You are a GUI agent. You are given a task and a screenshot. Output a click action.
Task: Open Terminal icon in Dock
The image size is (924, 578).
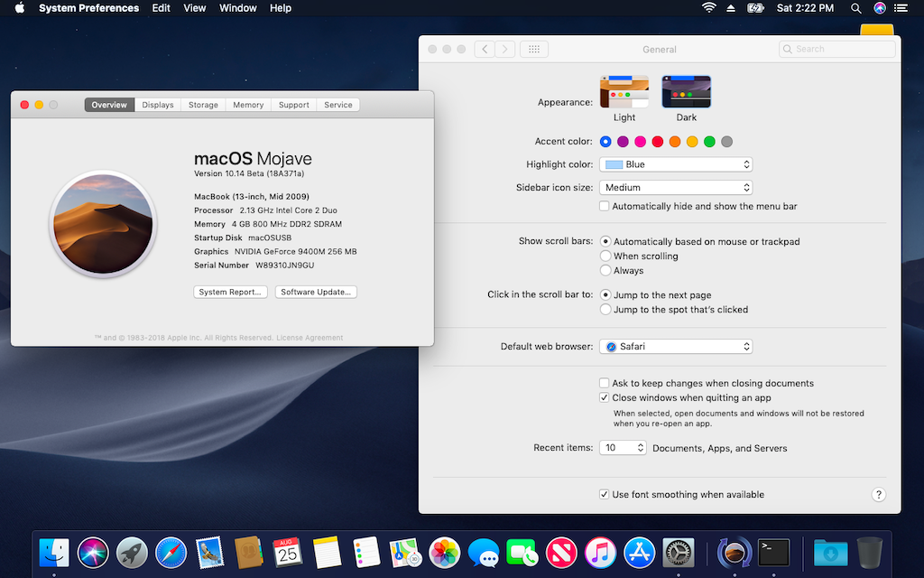(773, 554)
